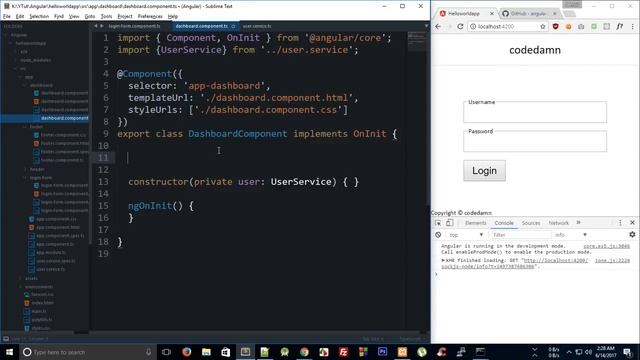Image resolution: width=640 pixels, height=360 pixels.
Task: Click the green extension icon in Chrome toolbar
Action: (594, 27)
